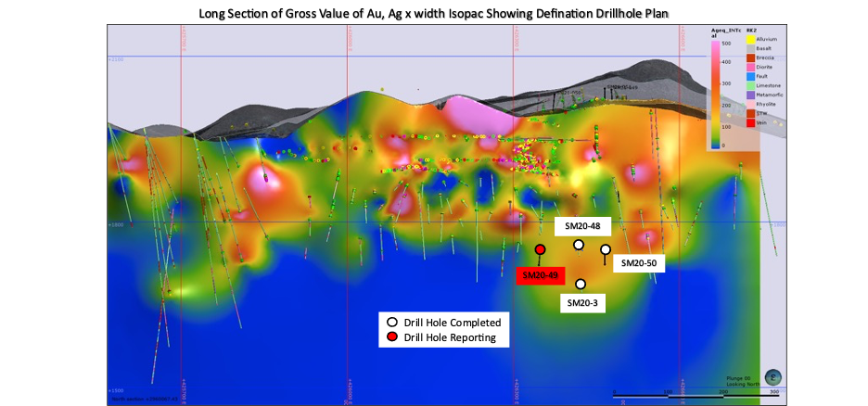Click the long section chart title

(x=433, y=13)
